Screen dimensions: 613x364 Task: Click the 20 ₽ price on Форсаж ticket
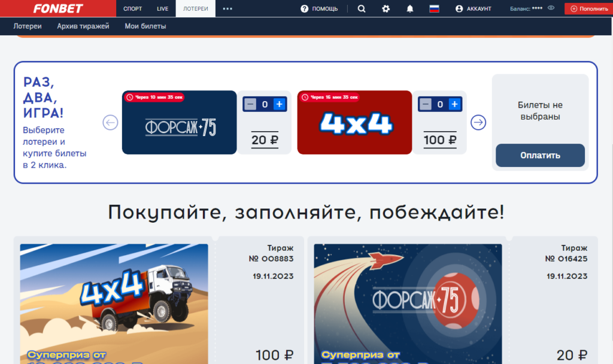coord(572,355)
